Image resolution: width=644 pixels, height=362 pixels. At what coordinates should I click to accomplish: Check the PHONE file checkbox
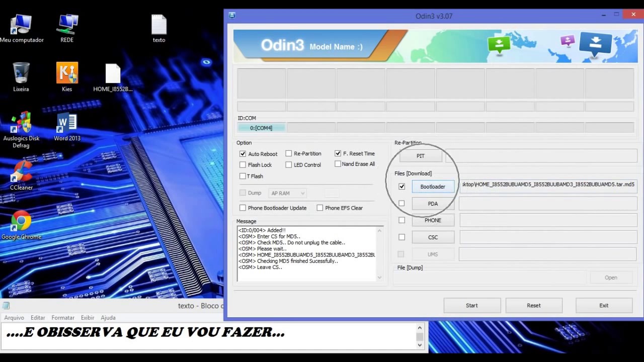pos(401,220)
